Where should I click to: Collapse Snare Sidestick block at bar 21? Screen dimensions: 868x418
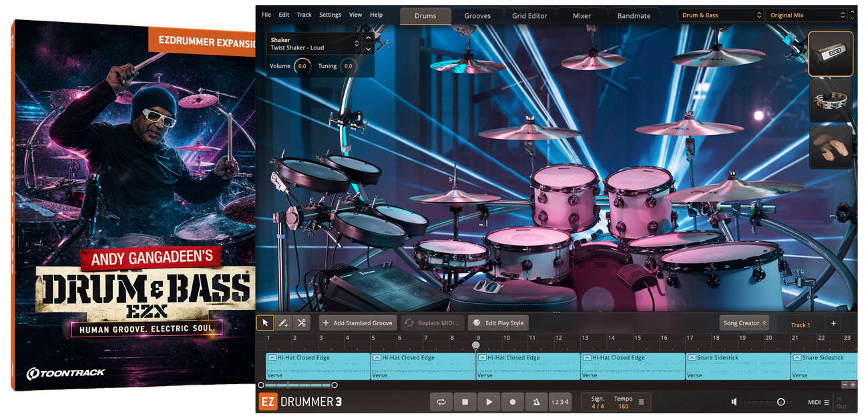[x=797, y=358]
